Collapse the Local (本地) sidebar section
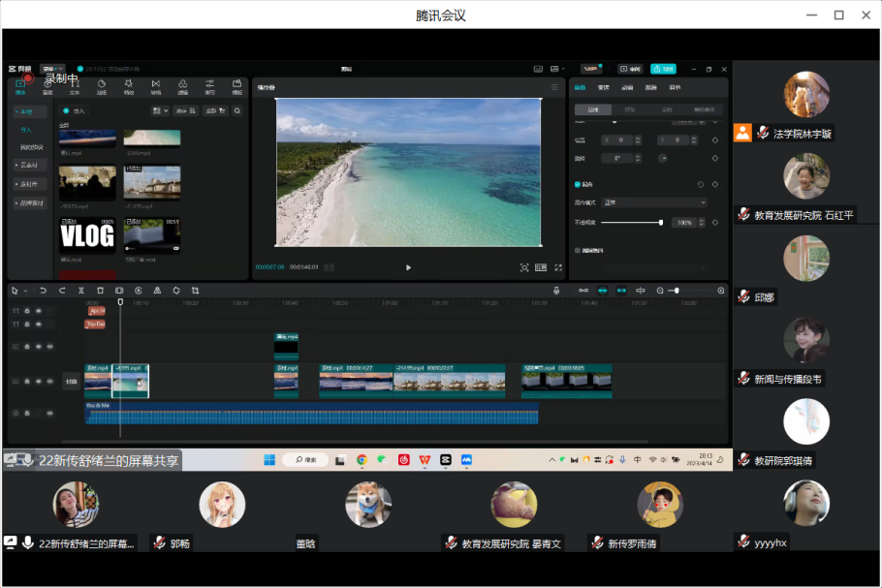The height and width of the screenshot is (588, 882). pos(29,111)
